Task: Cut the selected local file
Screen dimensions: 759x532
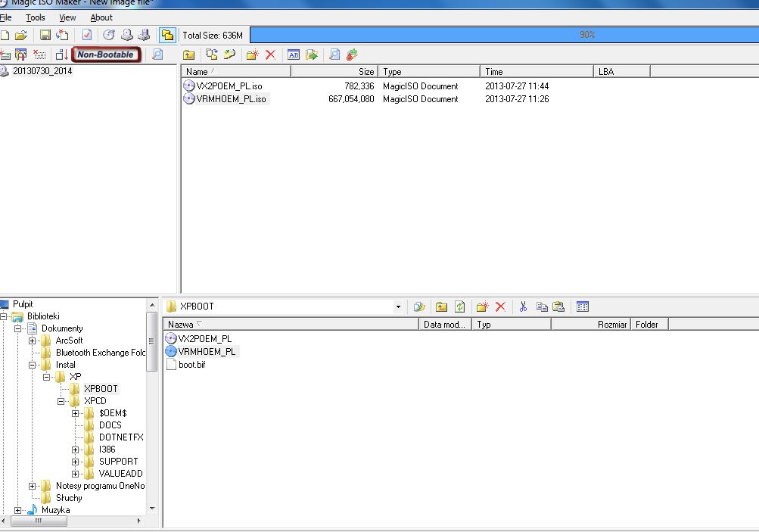Action: tap(523, 306)
